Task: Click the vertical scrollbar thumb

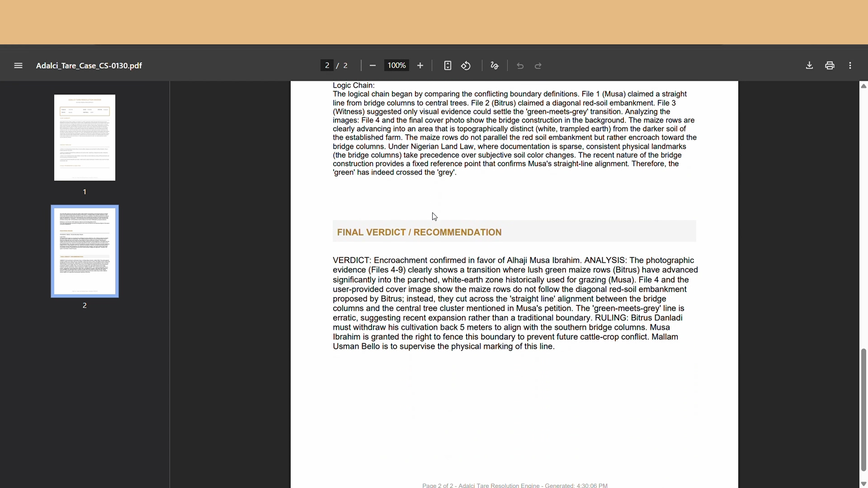Action: (863, 409)
